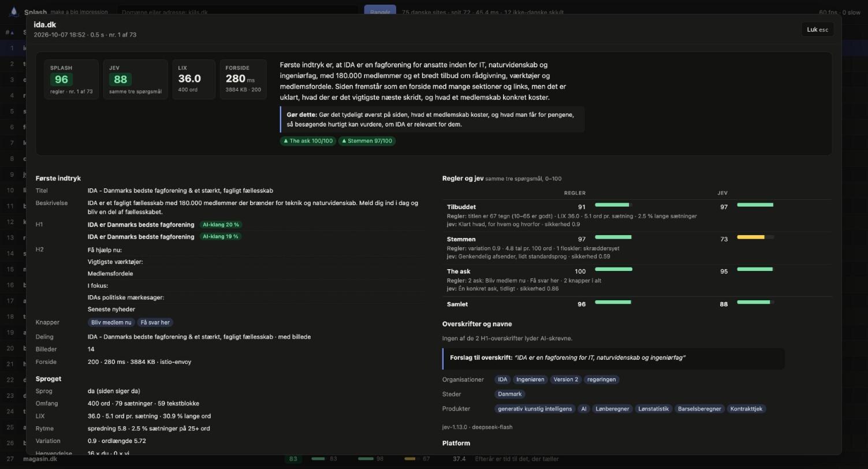The height and width of the screenshot is (469, 868).
Task: Select the Ingeniøren organisation chip
Action: (x=530, y=379)
